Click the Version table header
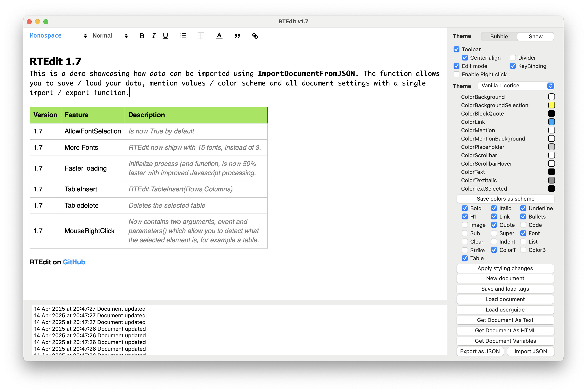Viewport: 587px width, 392px height. (45, 115)
